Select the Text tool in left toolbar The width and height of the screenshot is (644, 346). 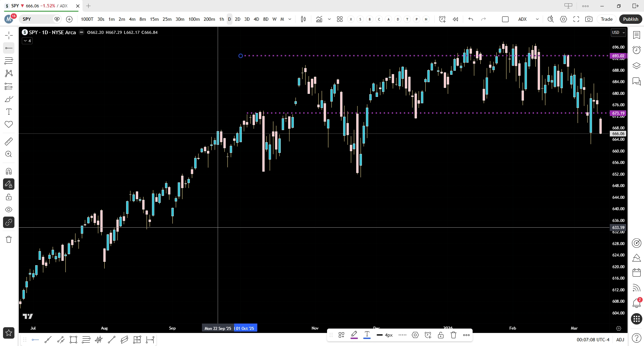point(9,112)
